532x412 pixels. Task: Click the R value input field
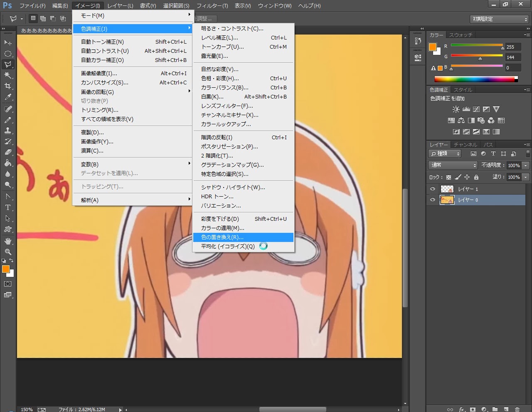(513, 47)
